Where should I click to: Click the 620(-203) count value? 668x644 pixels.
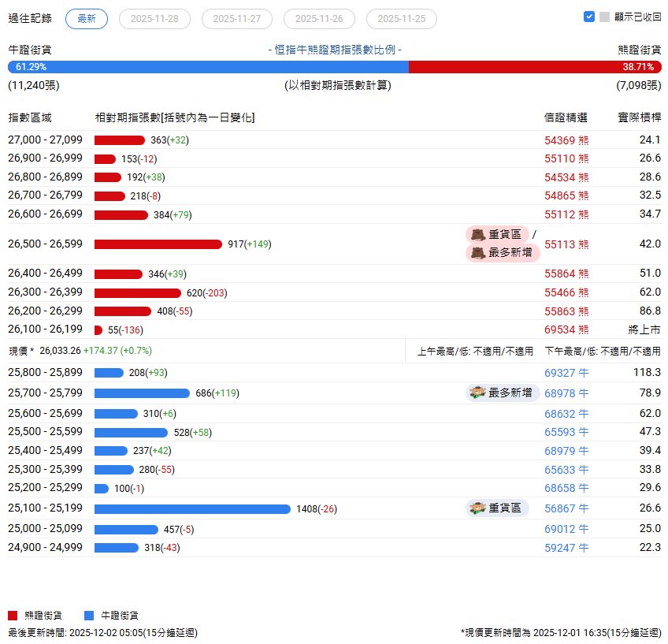coord(207,292)
